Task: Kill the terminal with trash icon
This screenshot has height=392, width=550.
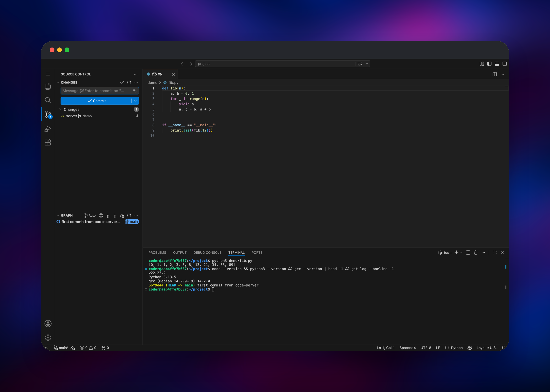Action: (476, 253)
